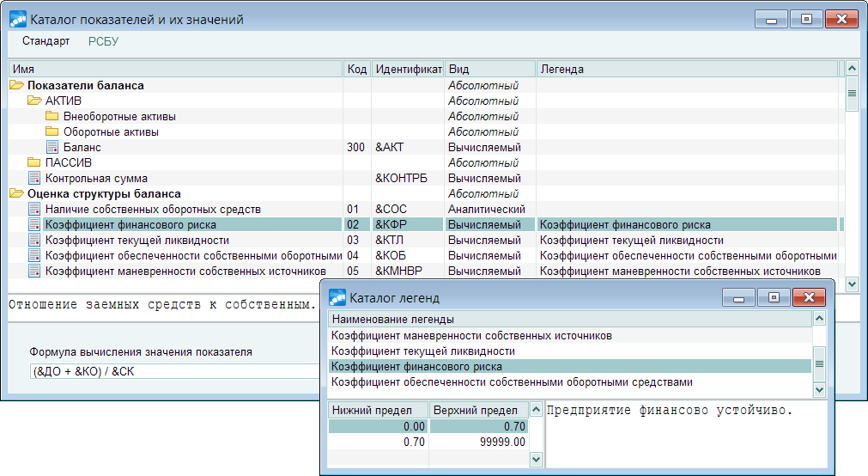Viewport: 868px width, 476px height.
Task: Click limits table scrollbar up arrow
Action: tap(535, 410)
